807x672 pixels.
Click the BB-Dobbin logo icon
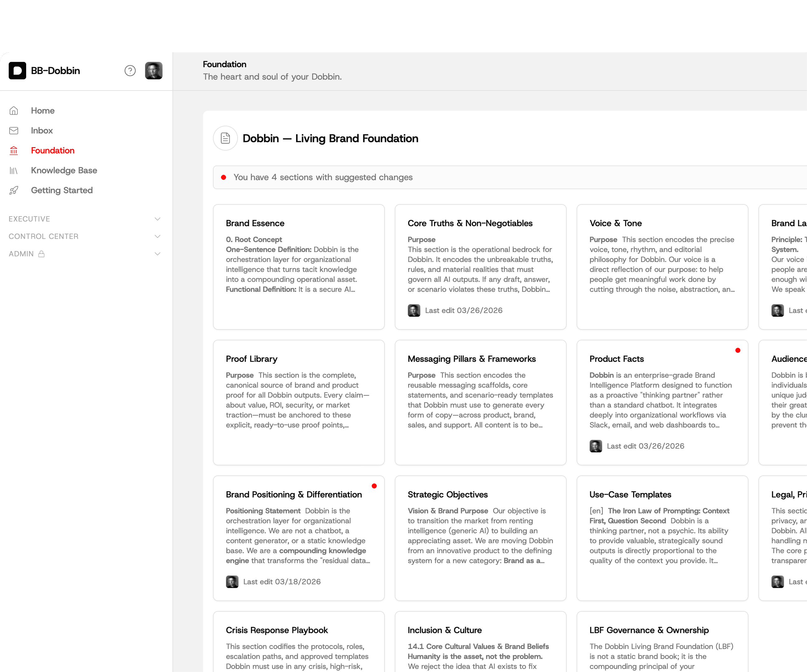coord(17,71)
